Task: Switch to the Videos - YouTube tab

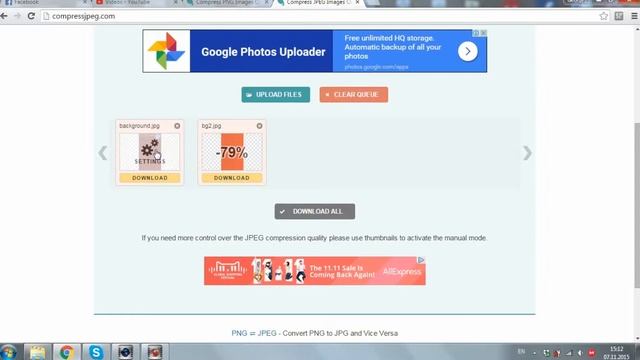Action: 135,2
